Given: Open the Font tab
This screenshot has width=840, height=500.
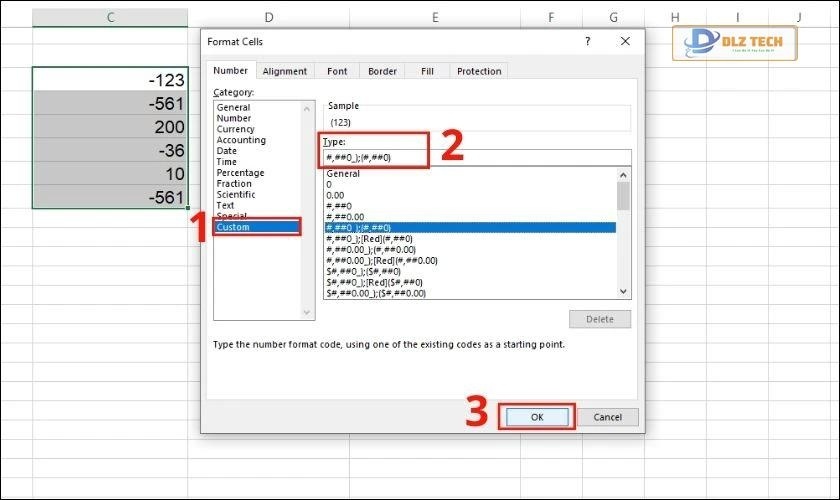Looking at the screenshot, I should click(337, 71).
